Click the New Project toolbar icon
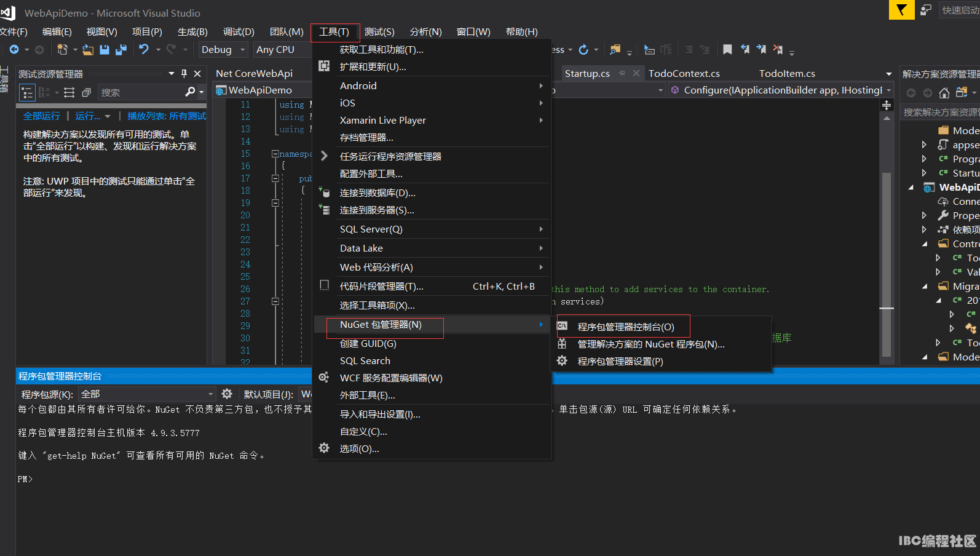 pos(61,50)
